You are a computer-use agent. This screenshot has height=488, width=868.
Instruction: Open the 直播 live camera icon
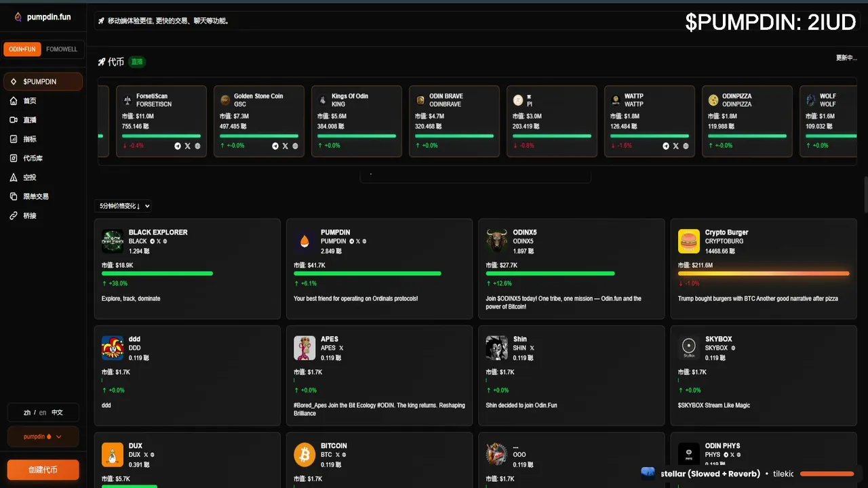pos(14,120)
